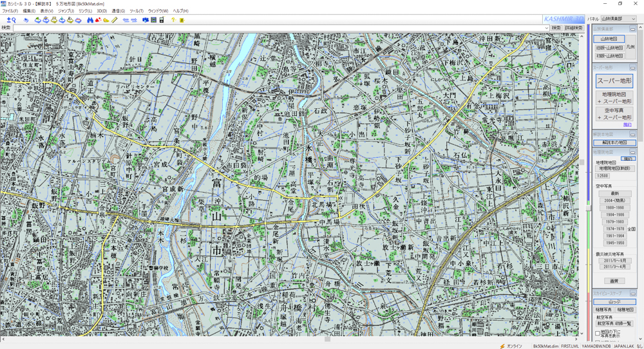The image size is (644, 349).
Task: Select the yellow ruler measurement tool
Action: [x=114, y=20]
